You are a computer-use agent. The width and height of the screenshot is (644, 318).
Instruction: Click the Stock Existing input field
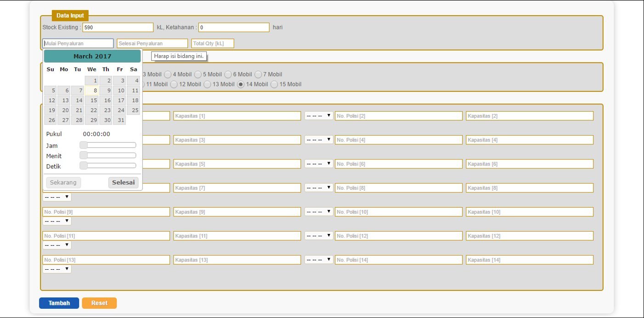pyautogui.click(x=118, y=28)
